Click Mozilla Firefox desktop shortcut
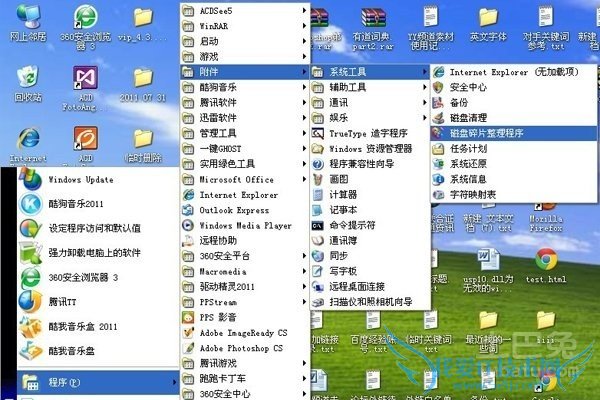600x400 pixels. pos(546,218)
